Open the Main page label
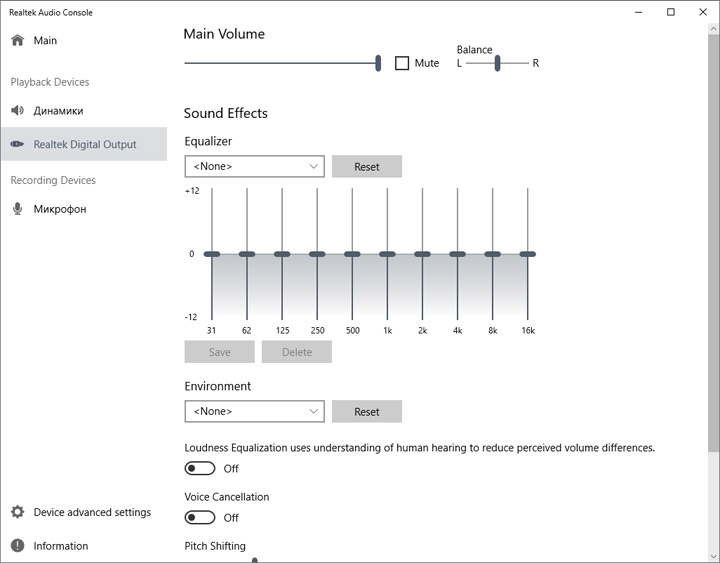720x563 pixels. (x=45, y=41)
